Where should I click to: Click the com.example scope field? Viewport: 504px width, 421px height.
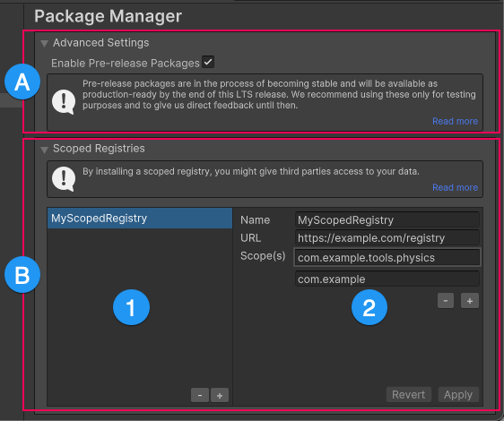[387, 279]
